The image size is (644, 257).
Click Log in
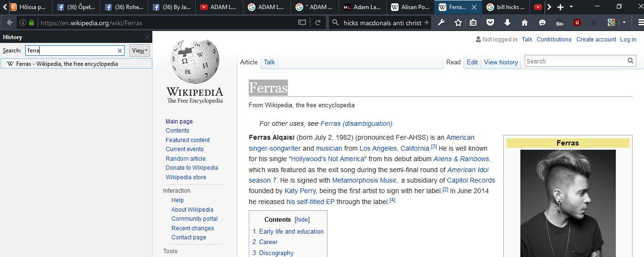click(x=628, y=40)
